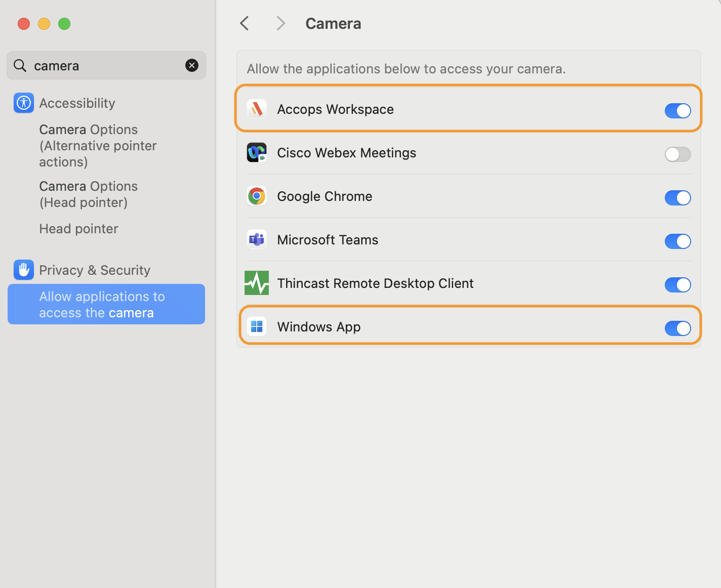Click the Accessibility icon in sidebar
The width and height of the screenshot is (721, 588).
click(24, 103)
